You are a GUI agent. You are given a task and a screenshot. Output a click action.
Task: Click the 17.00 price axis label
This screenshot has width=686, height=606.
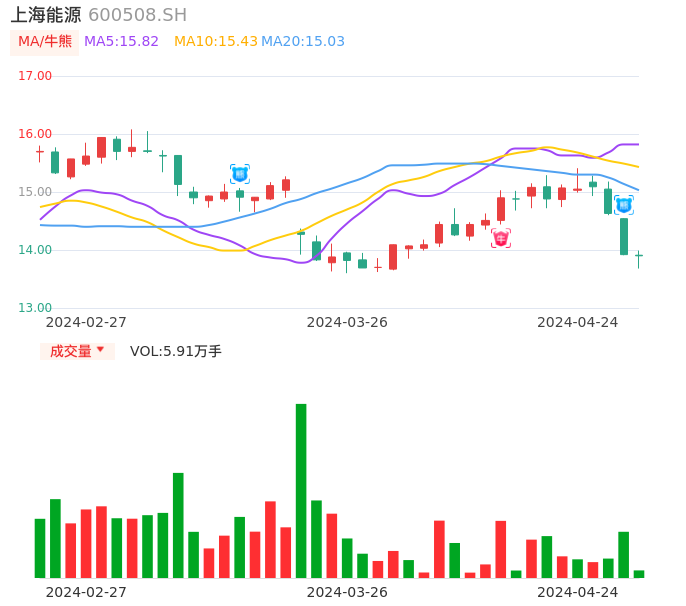[x=35, y=76]
